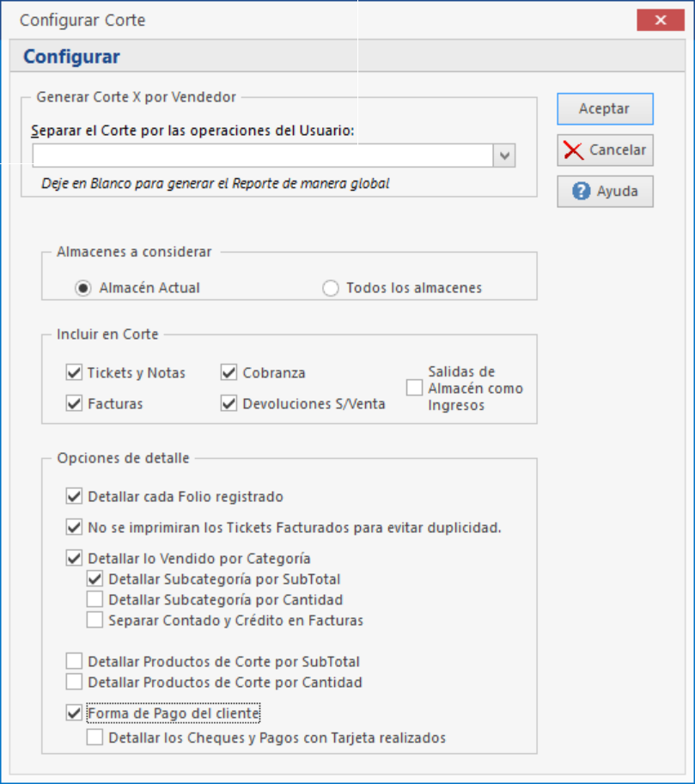Choose Todos los almacenes radio option

(x=331, y=289)
